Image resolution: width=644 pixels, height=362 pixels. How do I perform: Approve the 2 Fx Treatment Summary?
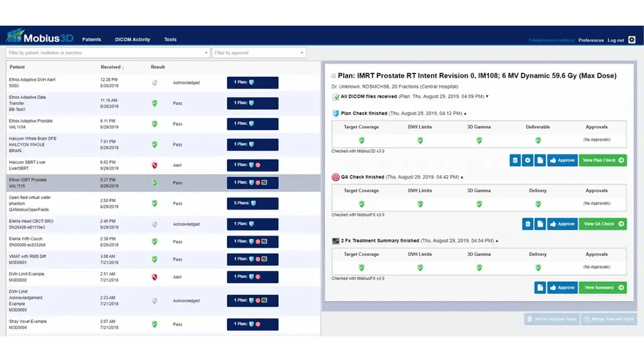(562, 288)
